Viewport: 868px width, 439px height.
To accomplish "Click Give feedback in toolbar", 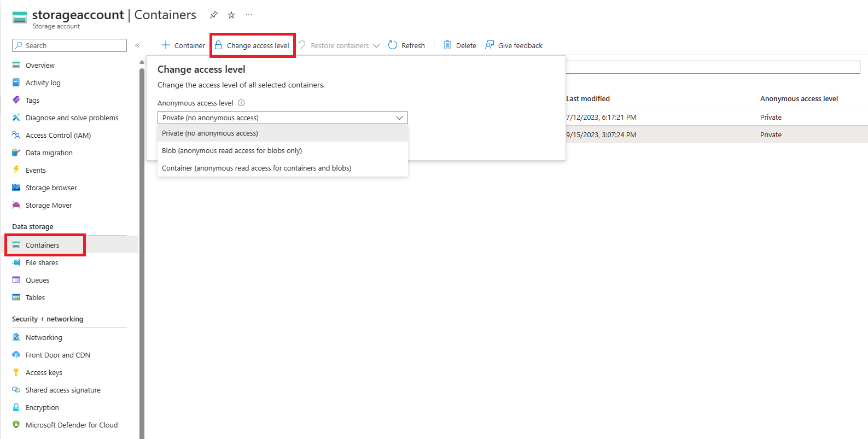I will click(514, 45).
